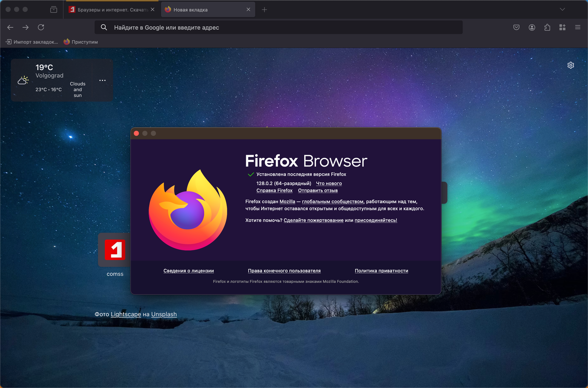
Task: Close the About Firefox dialog
Action: click(136, 133)
